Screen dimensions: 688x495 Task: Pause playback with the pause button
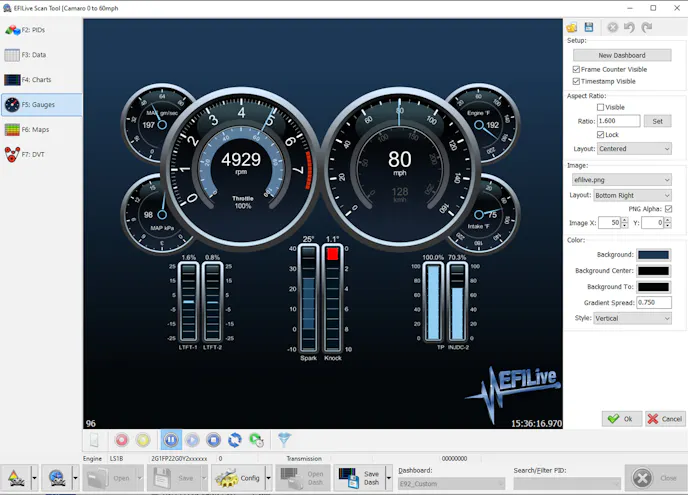click(x=169, y=439)
